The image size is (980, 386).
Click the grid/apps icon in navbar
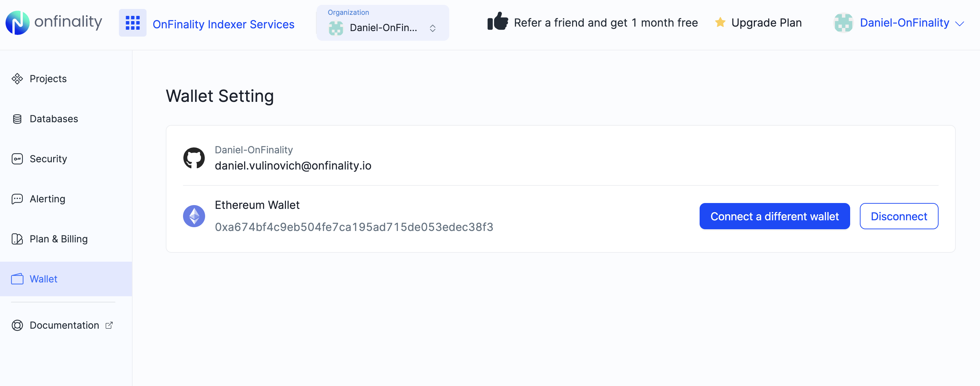point(132,23)
